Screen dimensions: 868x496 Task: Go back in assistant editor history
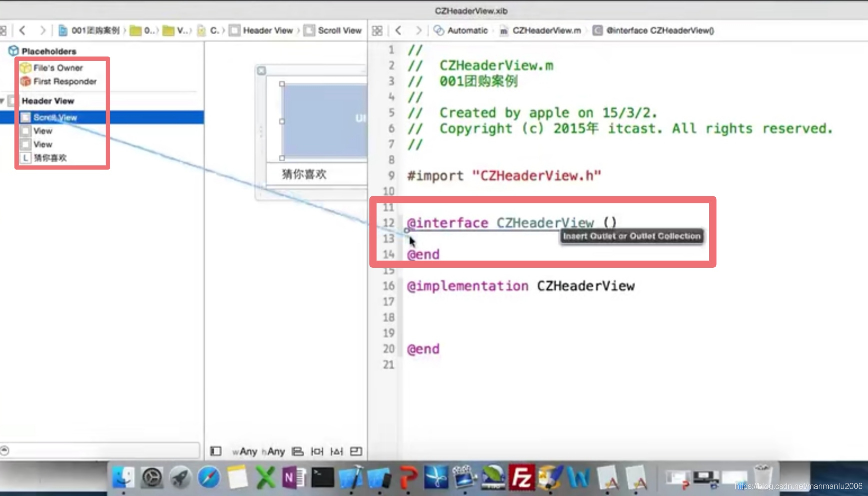tap(398, 30)
